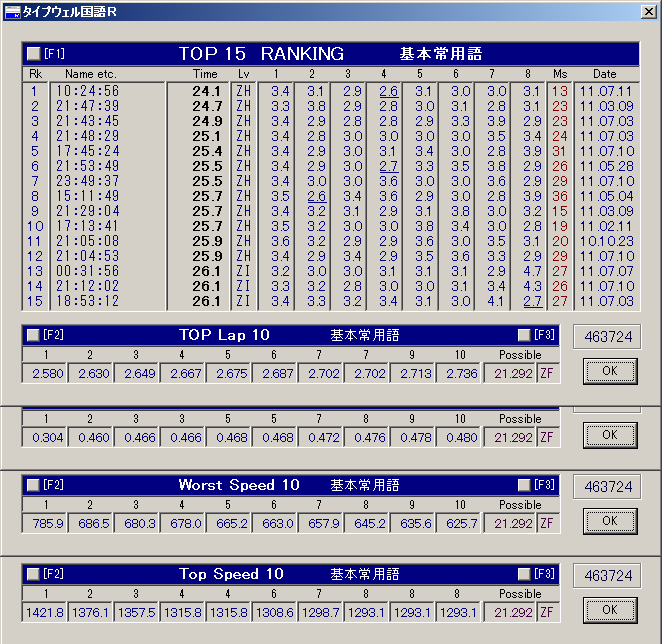Click top speed value 1308.6
The width and height of the screenshot is (662, 644).
point(274,613)
